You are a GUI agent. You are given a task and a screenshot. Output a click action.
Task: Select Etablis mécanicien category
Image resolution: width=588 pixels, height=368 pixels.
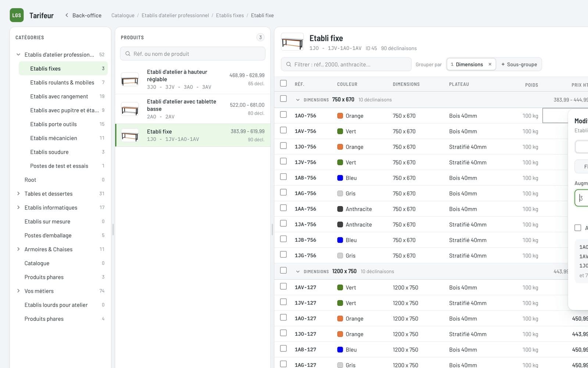coord(63,138)
